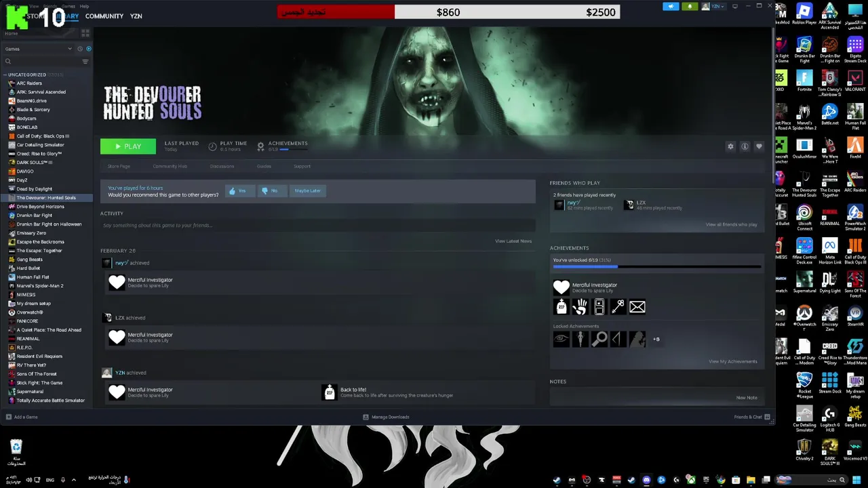Open Battle.net desktop shortcut
Screen dimensions: 868x488
point(830,115)
